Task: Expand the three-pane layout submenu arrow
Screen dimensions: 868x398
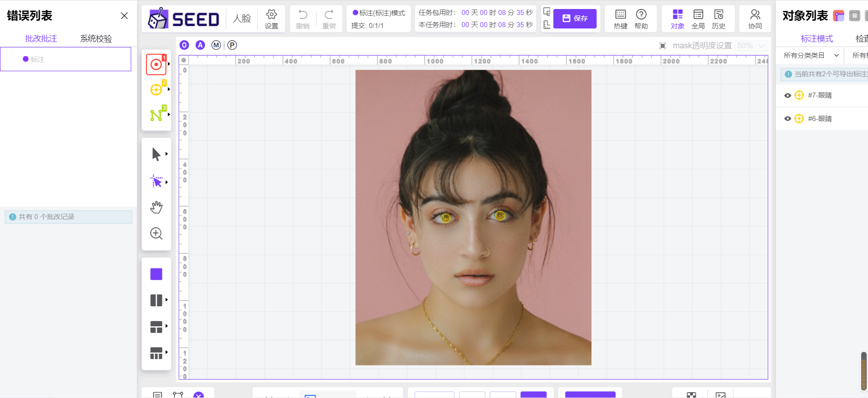Action: point(167,326)
